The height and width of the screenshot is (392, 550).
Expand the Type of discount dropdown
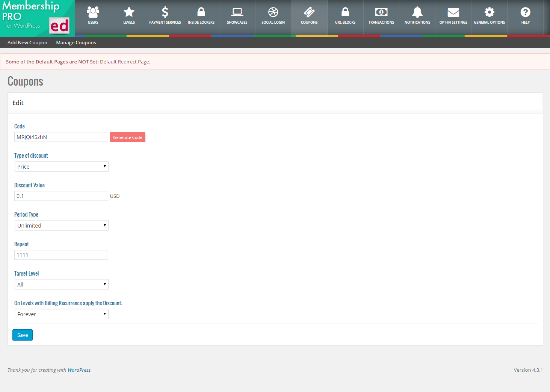click(x=62, y=166)
